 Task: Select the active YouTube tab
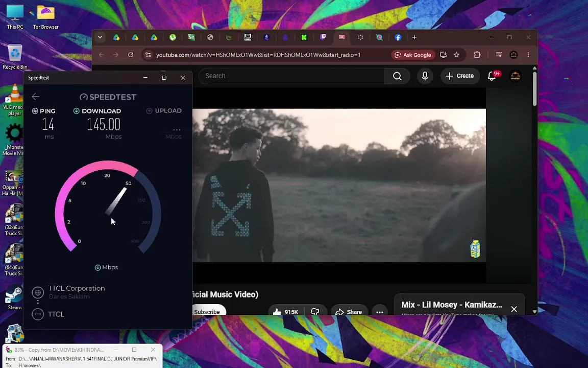click(341, 37)
